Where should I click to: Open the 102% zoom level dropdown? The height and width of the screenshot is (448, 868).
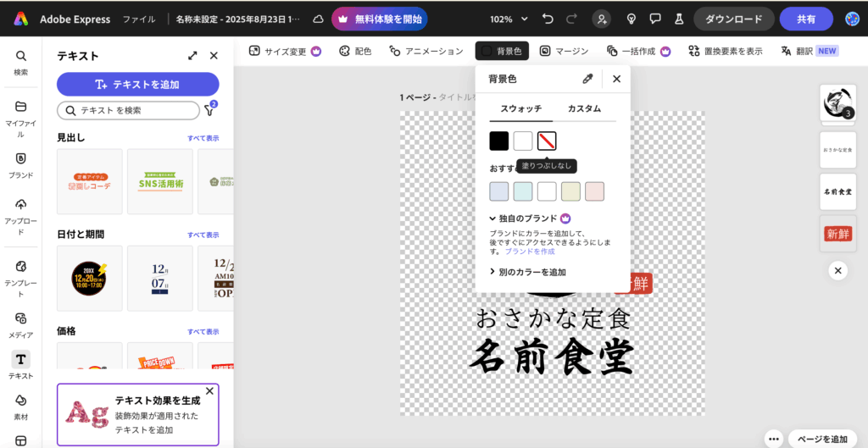(x=509, y=19)
